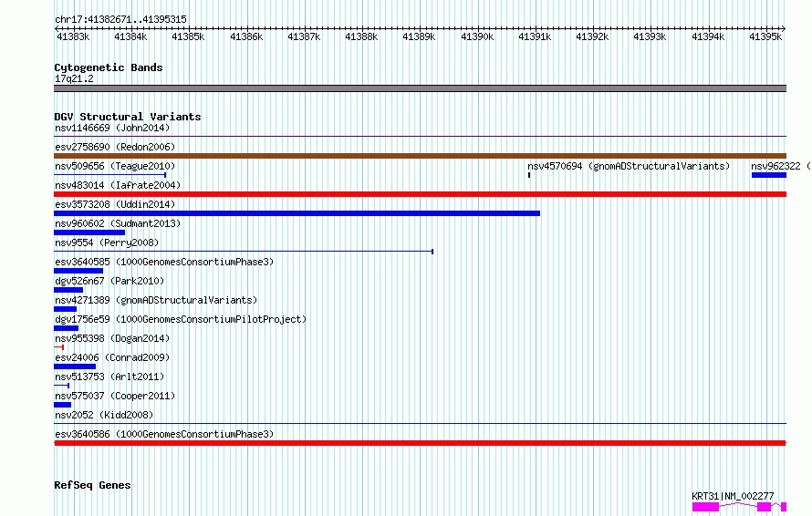Screen dimensions: 812x516
Task: Click the Cytogenetic Bands track title
Action: tap(109, 67)
